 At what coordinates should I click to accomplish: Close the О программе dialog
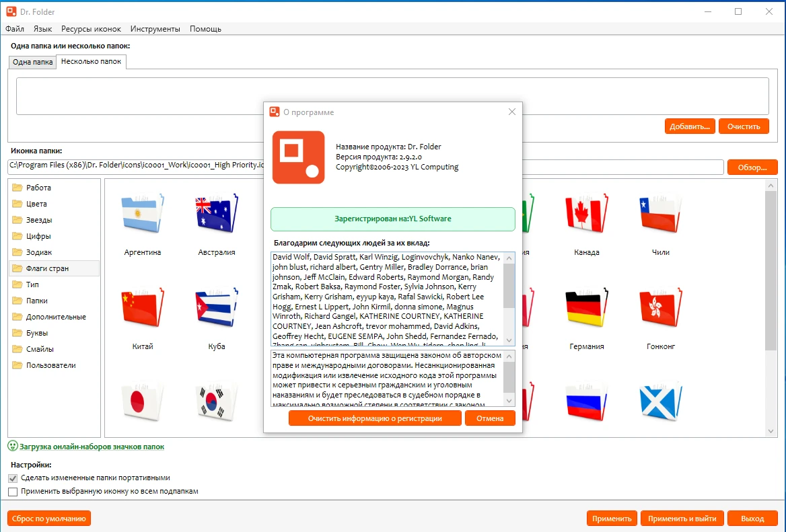(512, 112)
